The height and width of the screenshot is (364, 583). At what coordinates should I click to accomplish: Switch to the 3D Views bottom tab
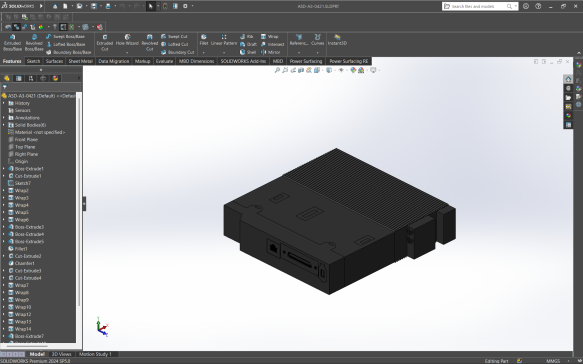(x=61, y=354)
